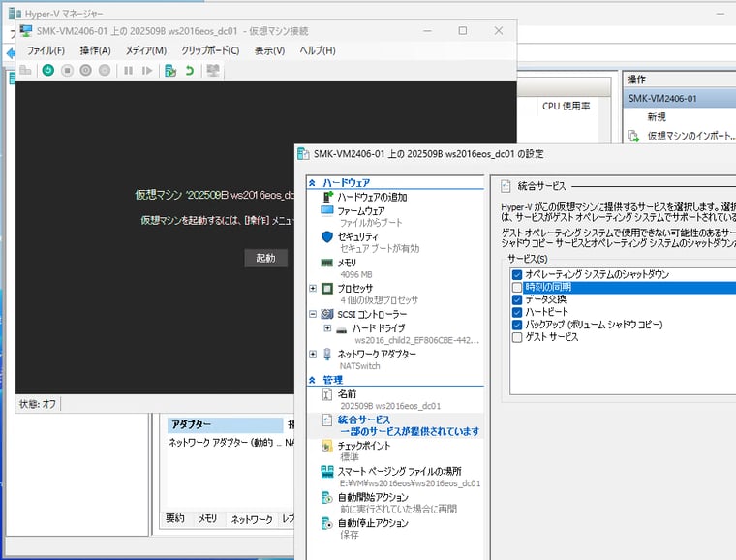Open Security (セキュリティ) shield item
This screenshot has height=560, width=736.
point(357,237)
